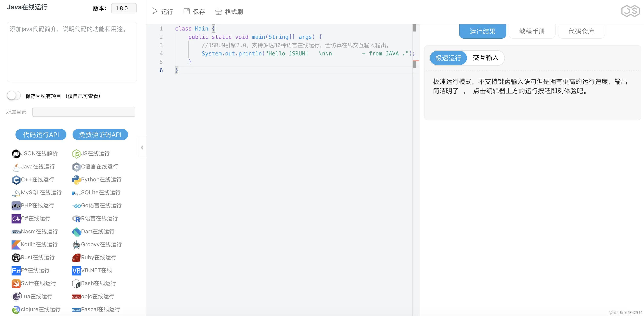Click the Rust online run icon
The height and width of the screenshot is (316, 644).
coord(16,258)
